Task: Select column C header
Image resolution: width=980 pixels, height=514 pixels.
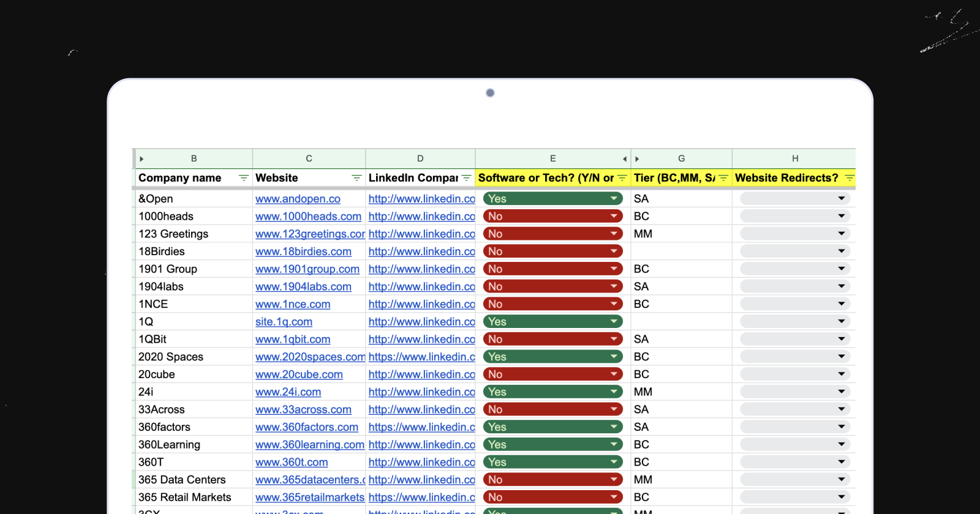Action: pyautogui.click(x=309, y=158)
